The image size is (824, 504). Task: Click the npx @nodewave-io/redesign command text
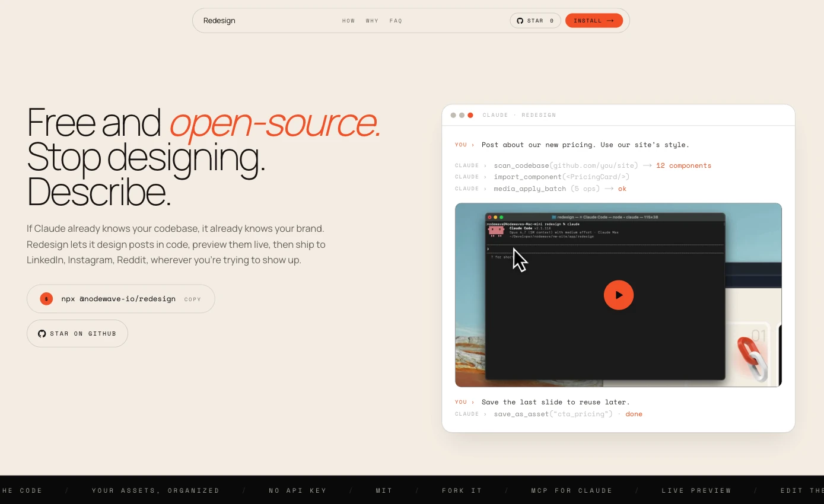pos(119,299)
